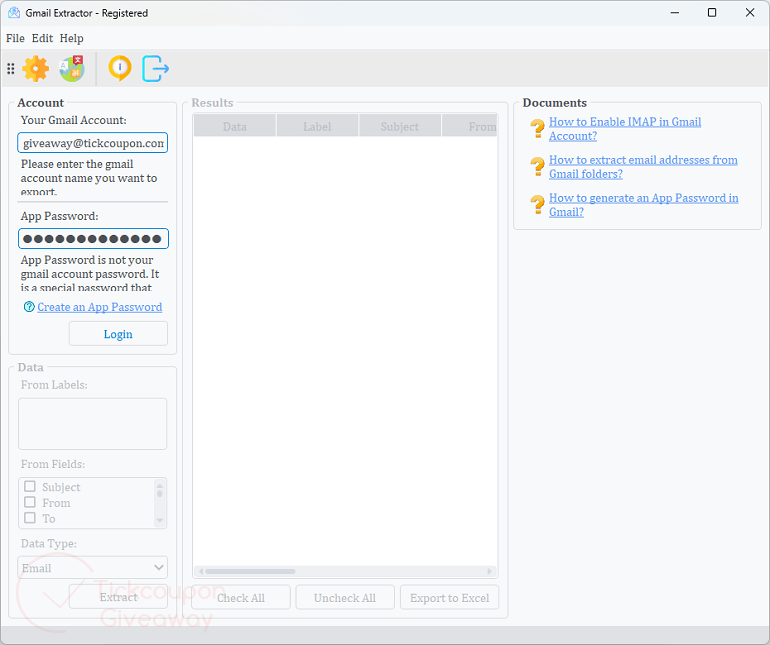Click the Gmail Extractor title bar app icon
Image resolution: width=770 pixels, height=645 pixels.
pos(14,13)
